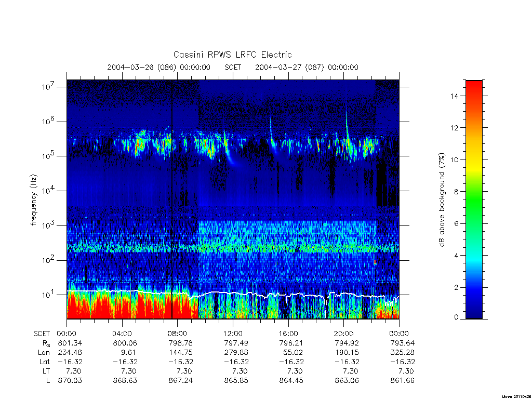Click the 'L' row label
This screenshot has width=532, height=399.
point(48,381)
